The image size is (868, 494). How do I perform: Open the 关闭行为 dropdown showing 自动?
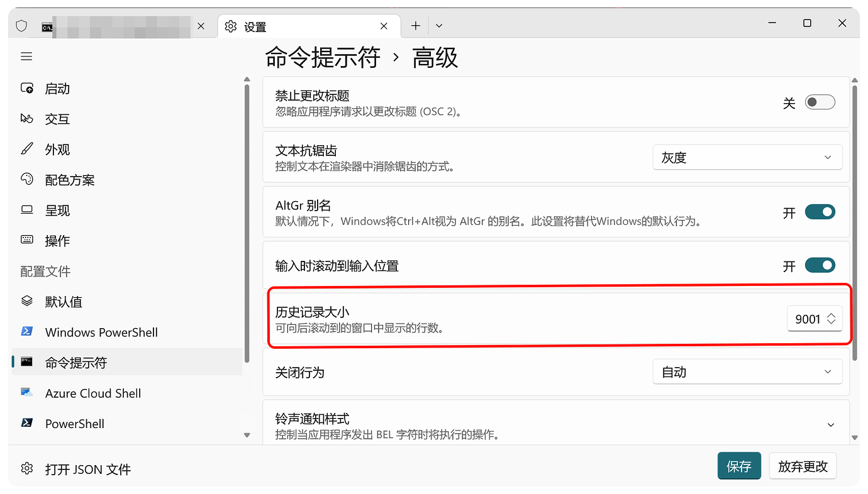(x=747, y=372)
